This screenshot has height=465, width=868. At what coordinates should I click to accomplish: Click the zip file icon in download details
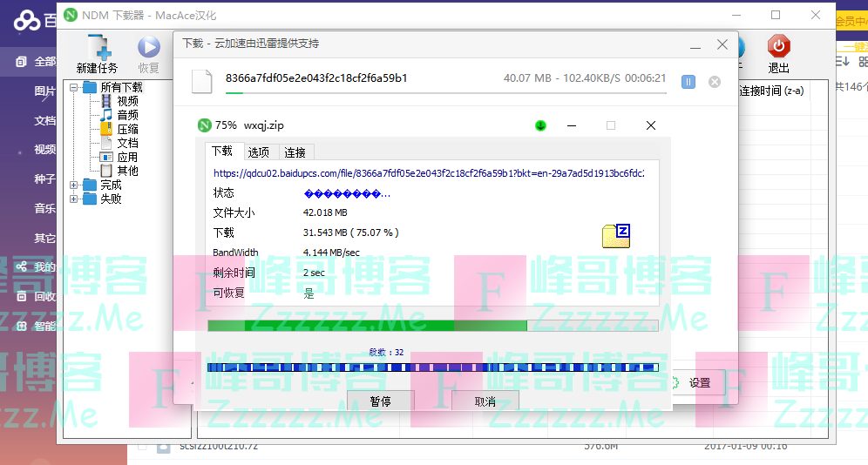point(615,236)
